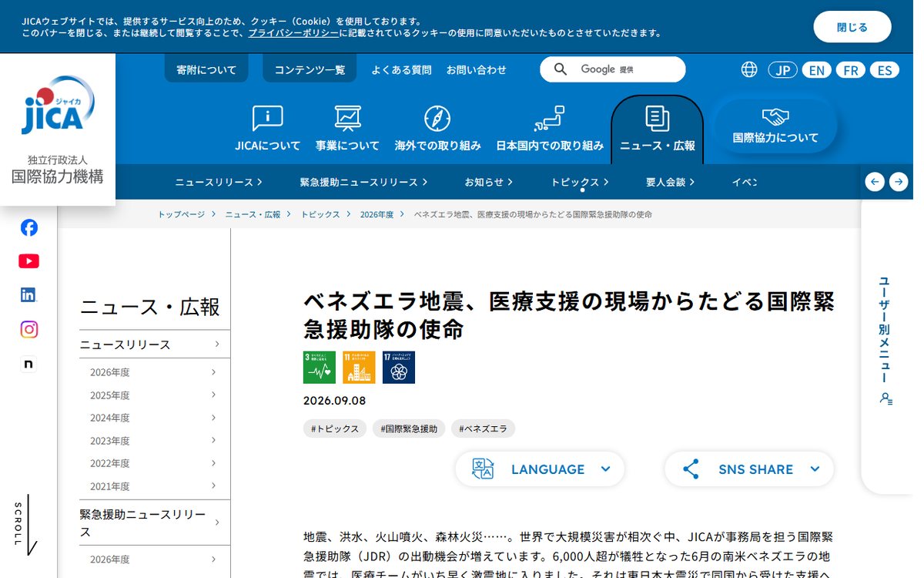
Task: Open よくある質問 link
Action: coord(401,69)
